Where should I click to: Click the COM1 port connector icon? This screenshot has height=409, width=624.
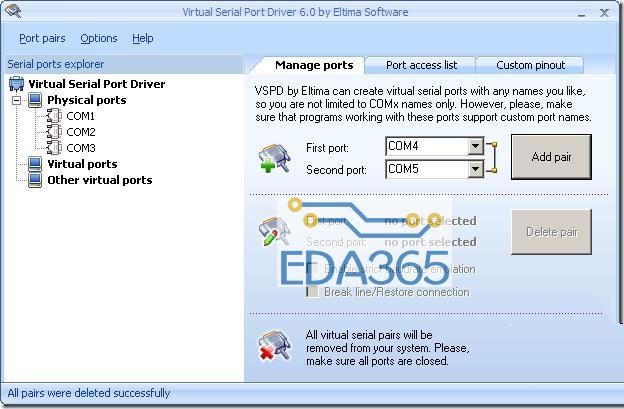[x=54, y=116]
